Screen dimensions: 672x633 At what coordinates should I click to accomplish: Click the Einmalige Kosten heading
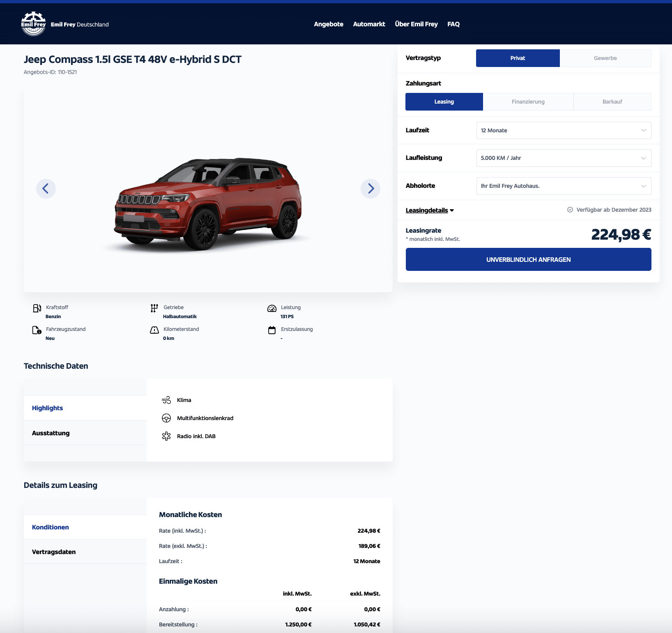tap(188, 581)
